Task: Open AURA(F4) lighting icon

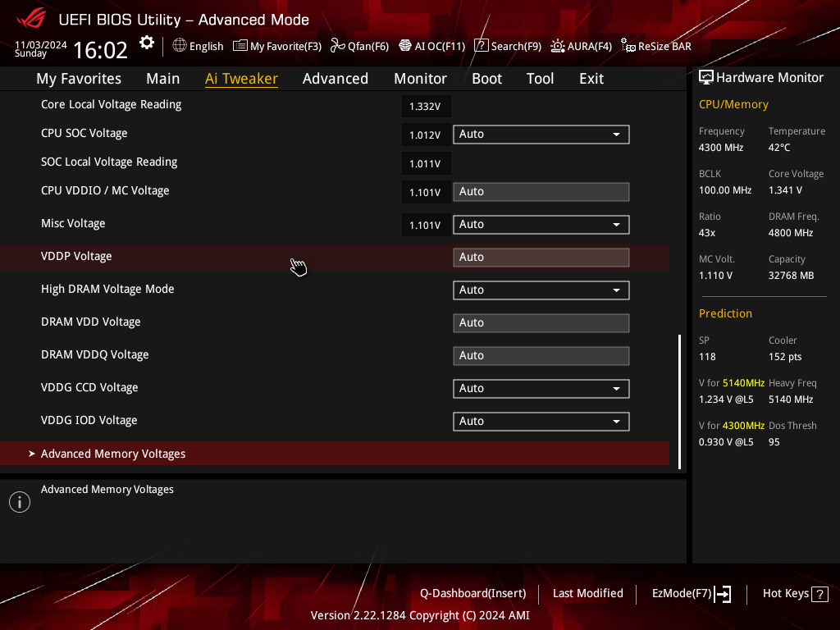Action: coord(558,46)
